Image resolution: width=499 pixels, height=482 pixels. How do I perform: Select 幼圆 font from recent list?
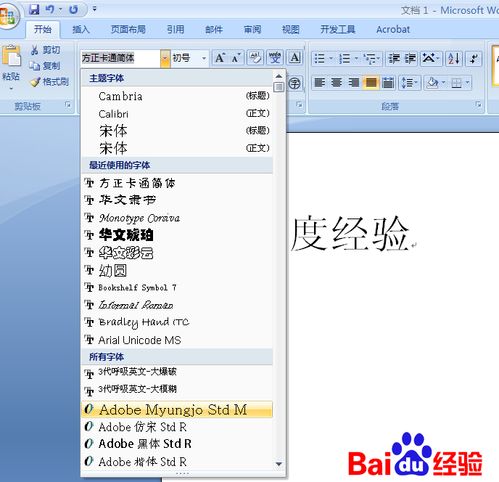177,270
